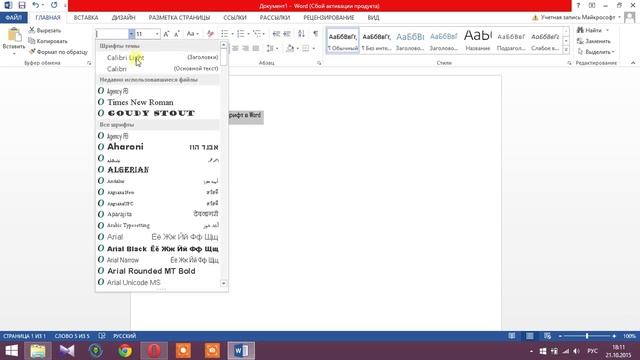Open the Select dropdown in Editing group

[595, 52]
